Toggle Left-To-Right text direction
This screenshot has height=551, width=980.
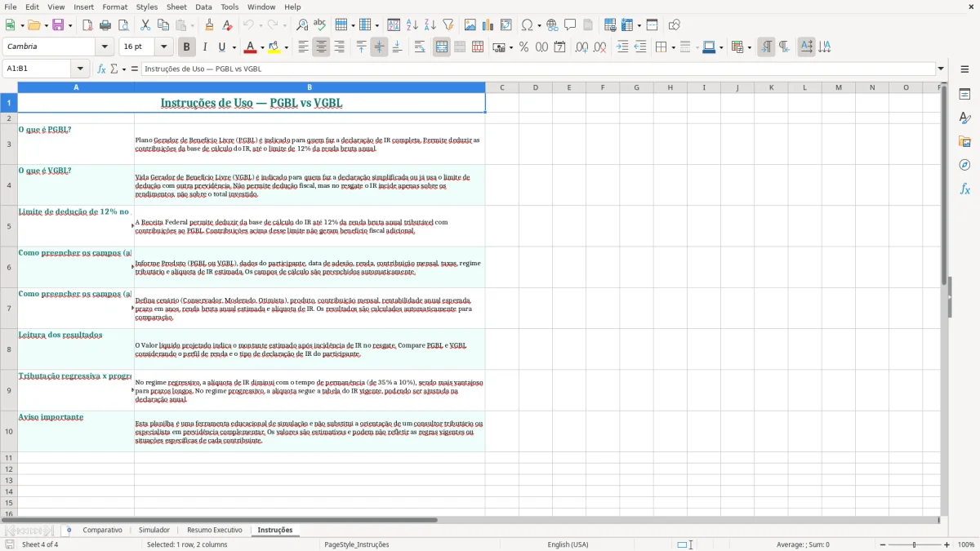pyautogui.click(x=766, y=47)
